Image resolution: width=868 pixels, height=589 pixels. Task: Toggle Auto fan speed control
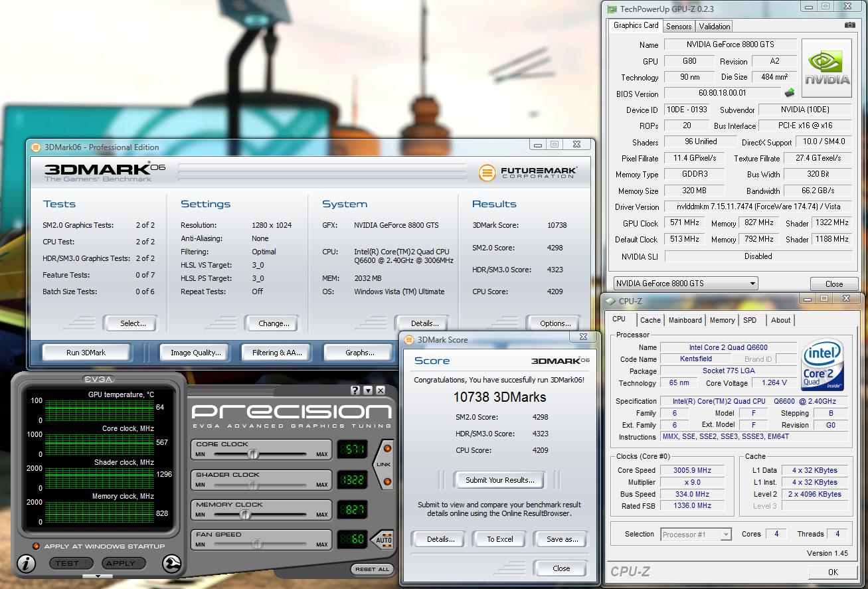383,539
